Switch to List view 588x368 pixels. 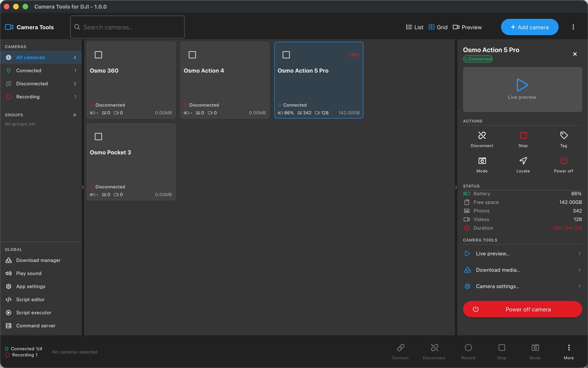tap(414, 27)
